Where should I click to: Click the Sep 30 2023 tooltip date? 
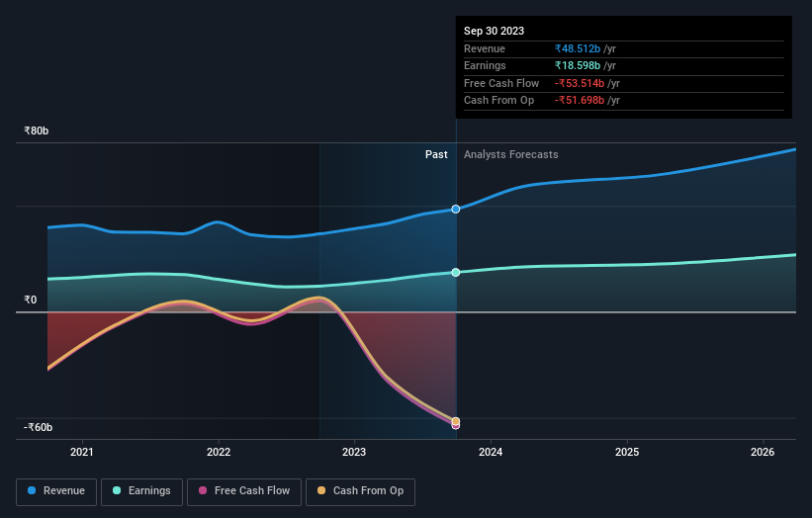pyautogui.click(x=495, y=31)
